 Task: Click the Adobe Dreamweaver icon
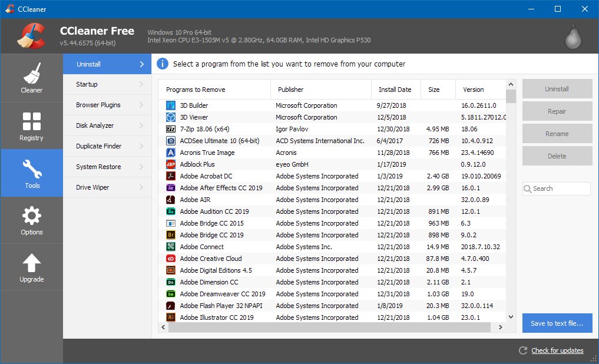click(171, 294)
